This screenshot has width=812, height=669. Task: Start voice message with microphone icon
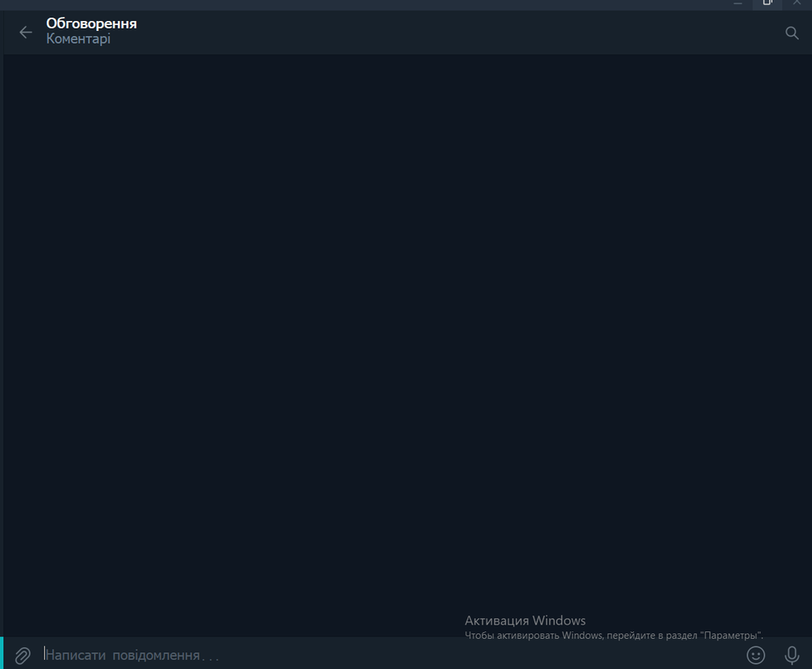pos(792,655)
